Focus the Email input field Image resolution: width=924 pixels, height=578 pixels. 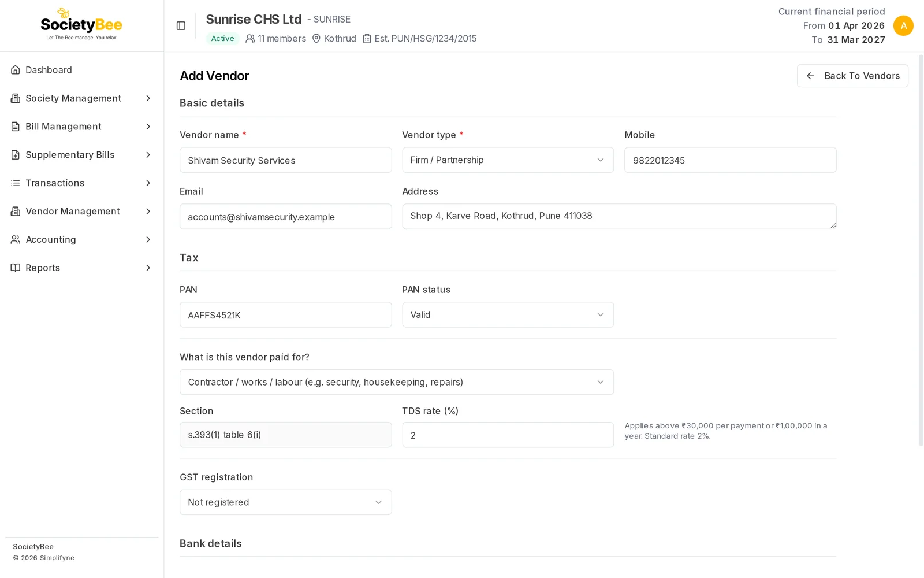[x=286, y=217]
